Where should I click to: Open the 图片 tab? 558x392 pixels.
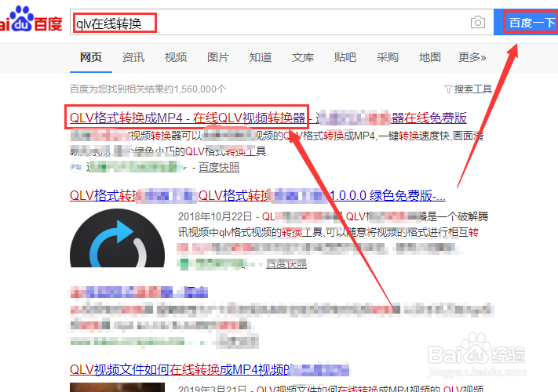coord(218,57)
